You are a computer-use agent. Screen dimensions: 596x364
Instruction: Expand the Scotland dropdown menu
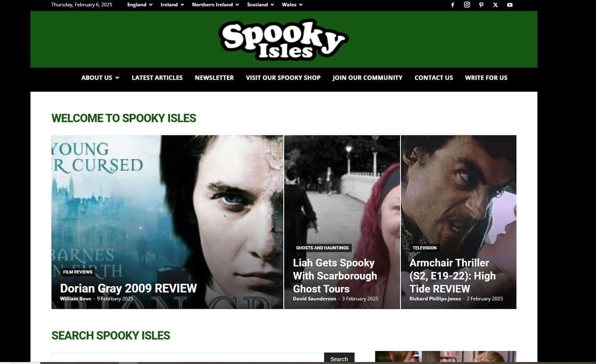coord(260,5)
